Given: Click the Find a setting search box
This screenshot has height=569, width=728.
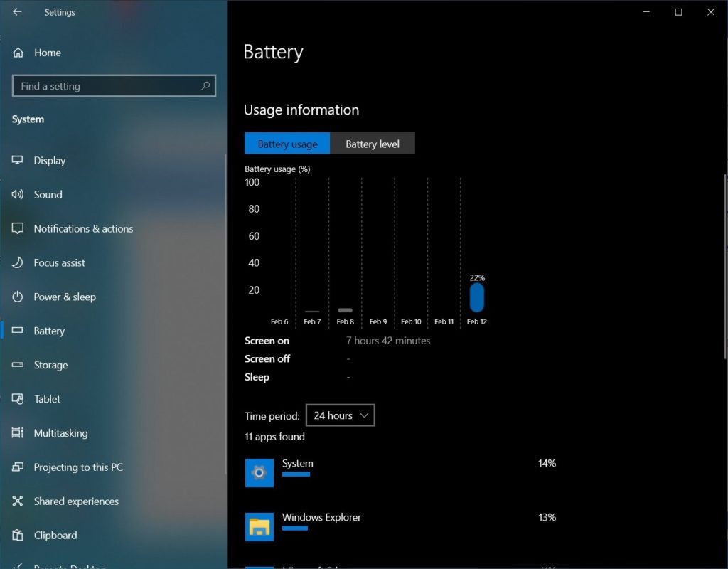Looking at the screenshot, I should [114, 85].
